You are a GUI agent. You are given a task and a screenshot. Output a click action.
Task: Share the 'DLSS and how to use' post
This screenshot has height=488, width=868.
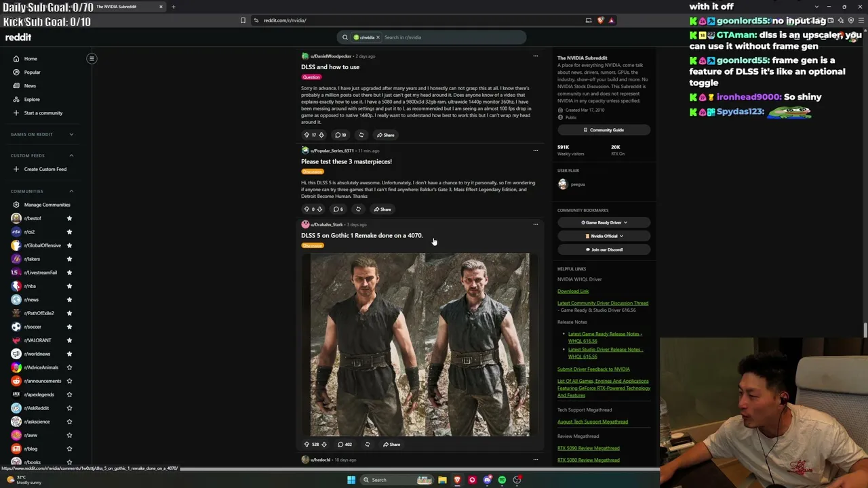click(385, 135)
